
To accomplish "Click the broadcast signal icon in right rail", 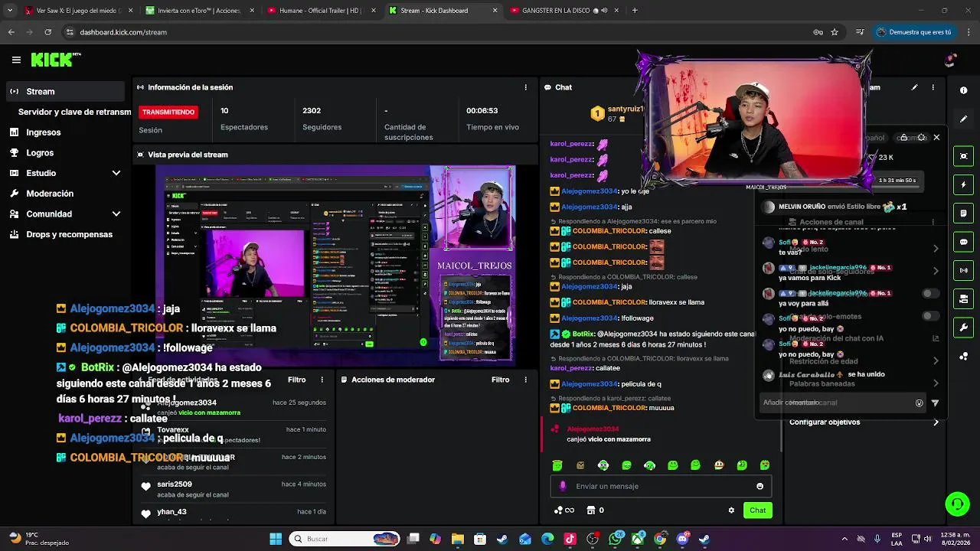I will 963,270.
